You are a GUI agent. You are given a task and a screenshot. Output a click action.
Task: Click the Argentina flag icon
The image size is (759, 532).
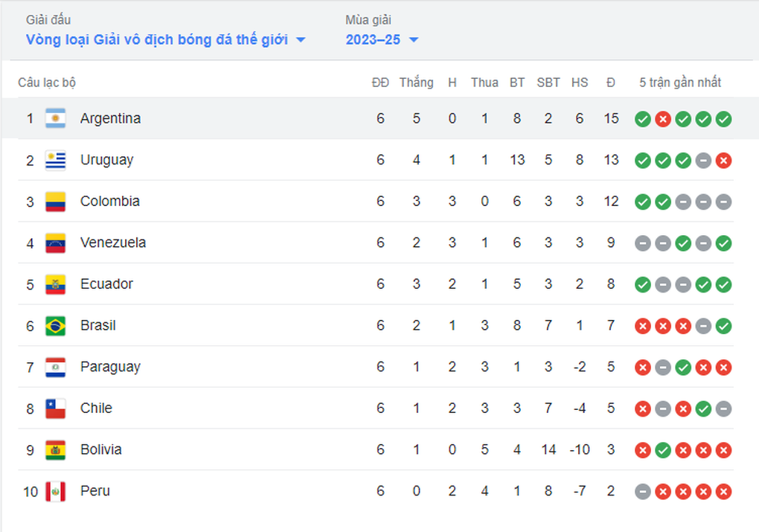(55, 118)
